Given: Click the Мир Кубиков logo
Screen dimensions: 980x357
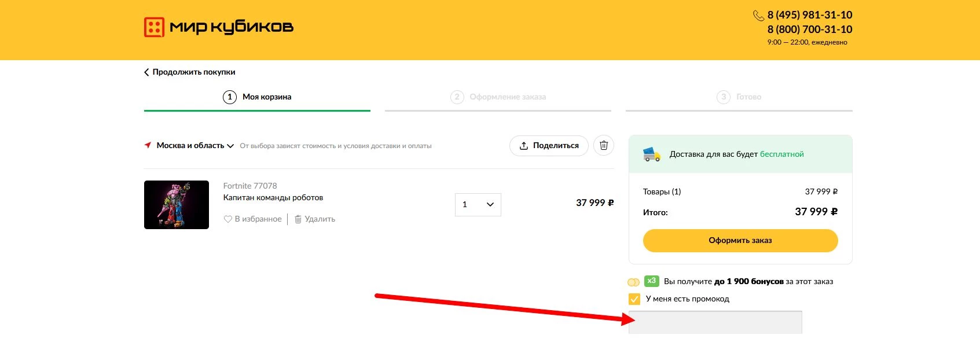Looking at the screenshot, I should click(x=218, y=27).
